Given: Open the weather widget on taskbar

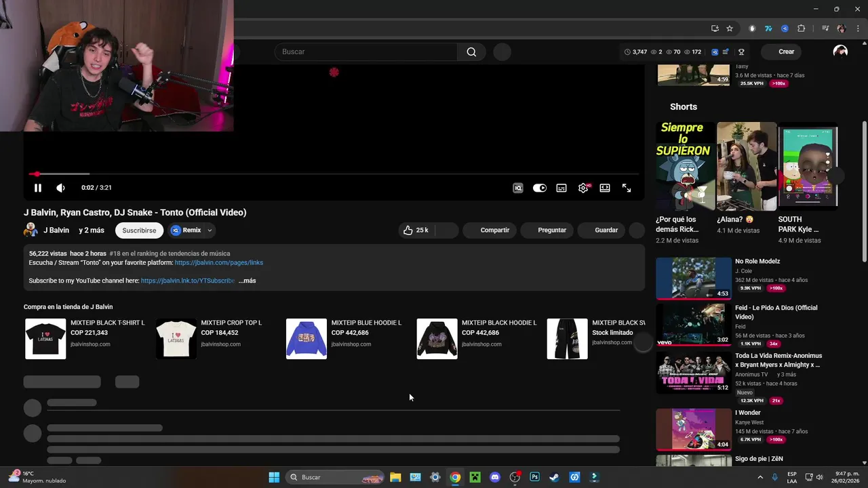Looking at the screenshot, I should click(37, 477).
